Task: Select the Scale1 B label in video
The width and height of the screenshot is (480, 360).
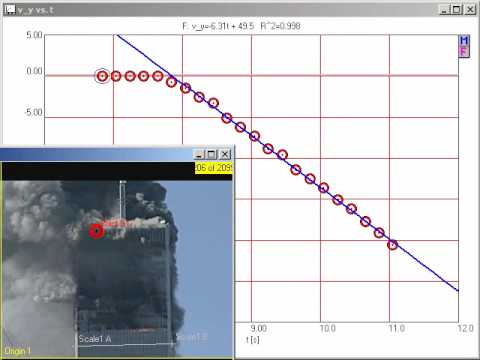Action: [192, 338]
